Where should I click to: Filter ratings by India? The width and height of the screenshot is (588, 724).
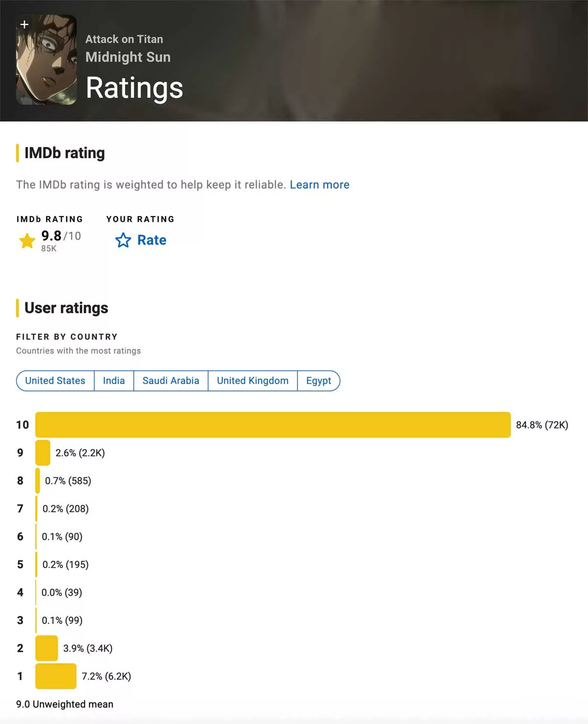pyautogui.click(x=114, y=381)
